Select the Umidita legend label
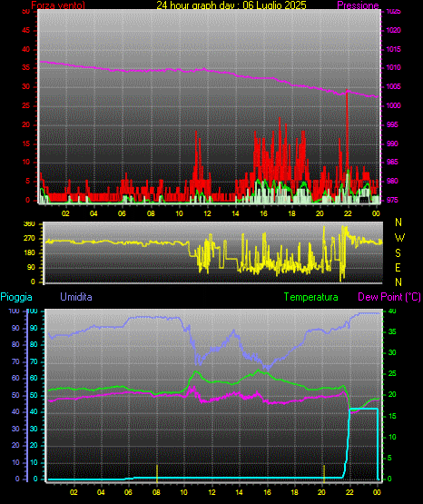Screen dimensions: 423x504 pos(76,296)
